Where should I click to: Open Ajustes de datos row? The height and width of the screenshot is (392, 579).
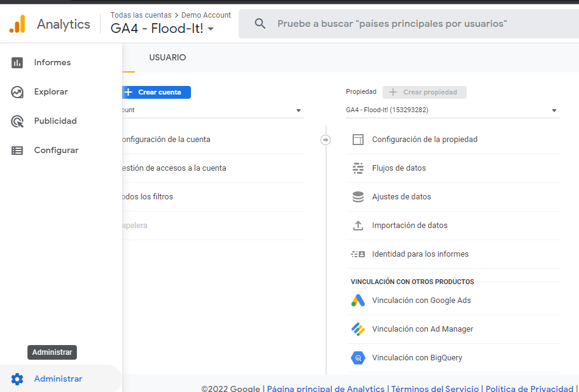click(453, 197)
